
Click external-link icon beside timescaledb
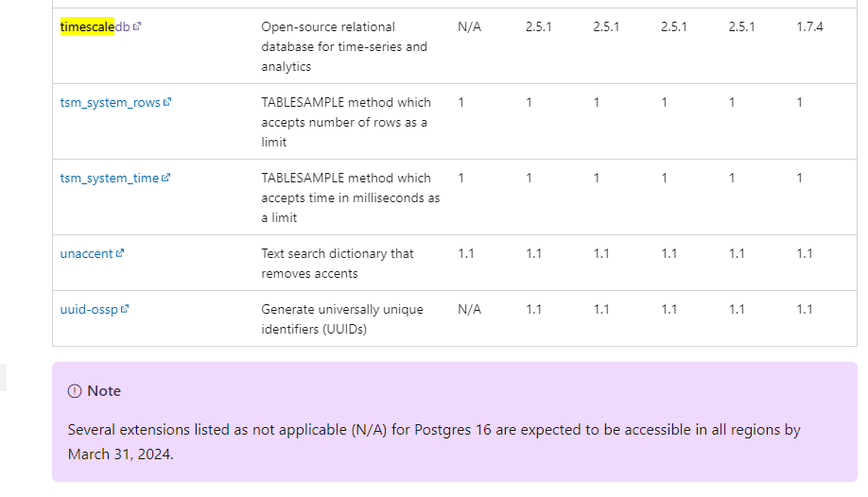tap(137, 26)
